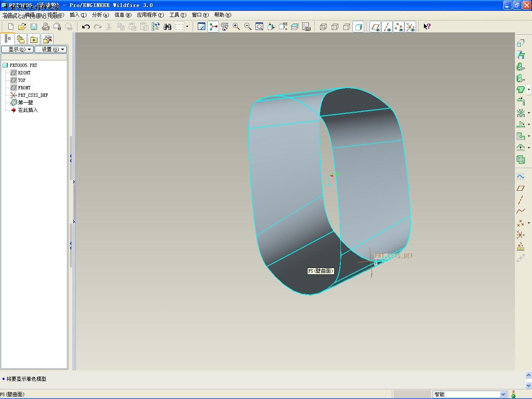The width and height of the screenshot is (532, 399).
Task: Open the 显示 dropdown in model tree
Action: point(17,49)
